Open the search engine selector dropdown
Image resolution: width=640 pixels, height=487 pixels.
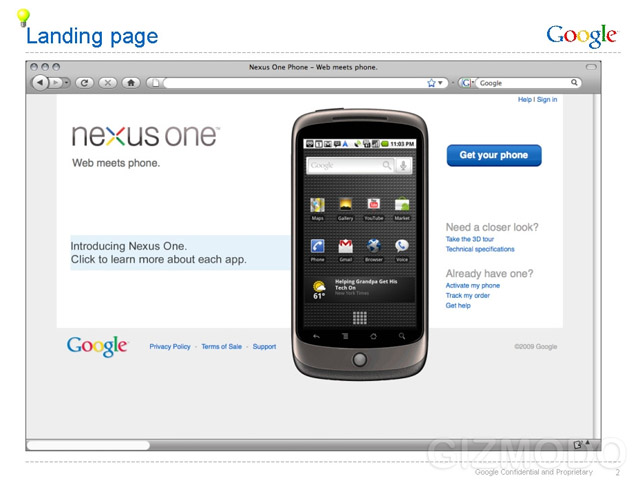point(467,83)
